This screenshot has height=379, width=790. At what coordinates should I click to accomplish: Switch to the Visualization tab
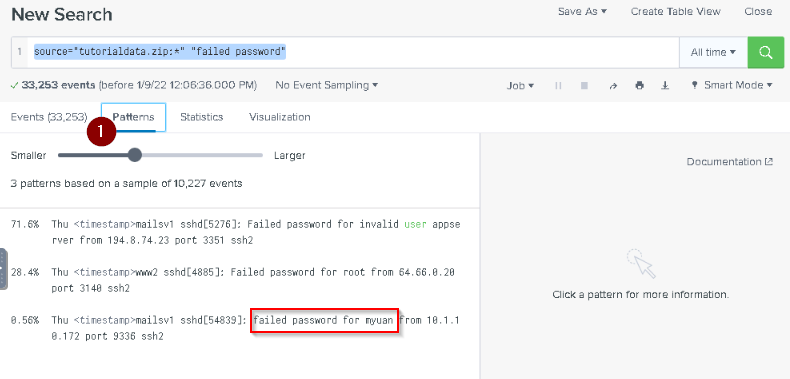[x=280, y=117]
